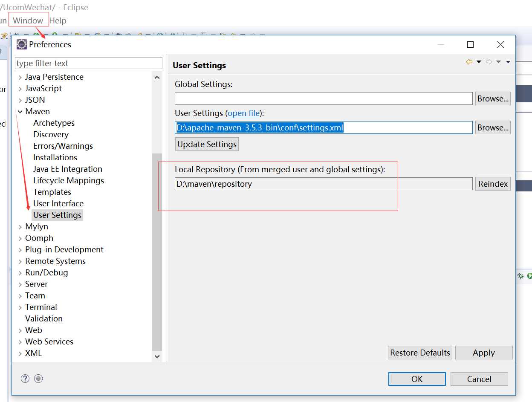
Task: Maximize the Preferences dialog
Action: tap(471, 45)
